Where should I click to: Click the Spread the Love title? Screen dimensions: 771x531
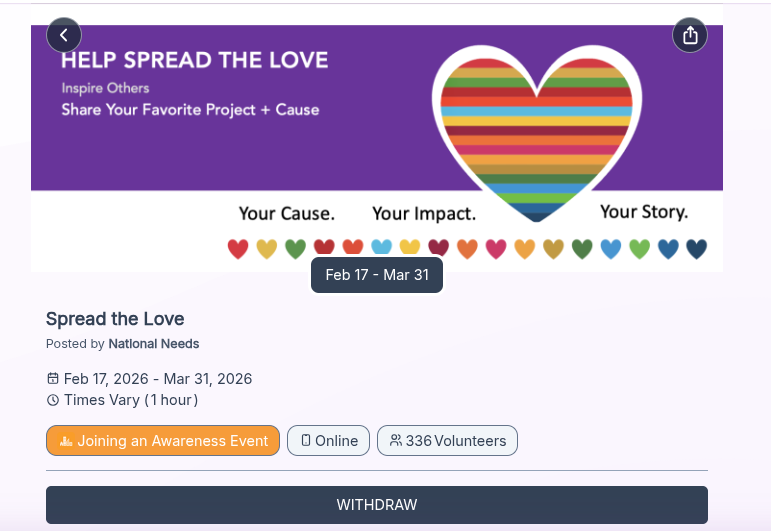[115, 319]
